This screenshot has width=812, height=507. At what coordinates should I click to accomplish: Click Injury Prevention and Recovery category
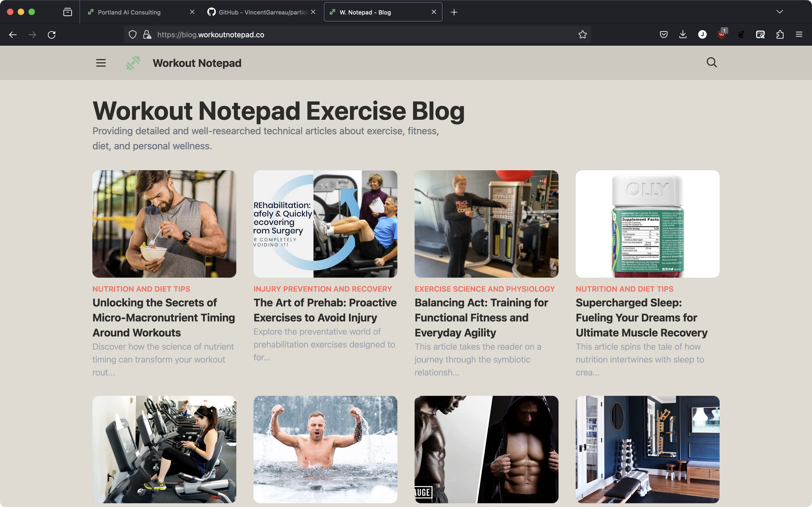tap(322, 289)
